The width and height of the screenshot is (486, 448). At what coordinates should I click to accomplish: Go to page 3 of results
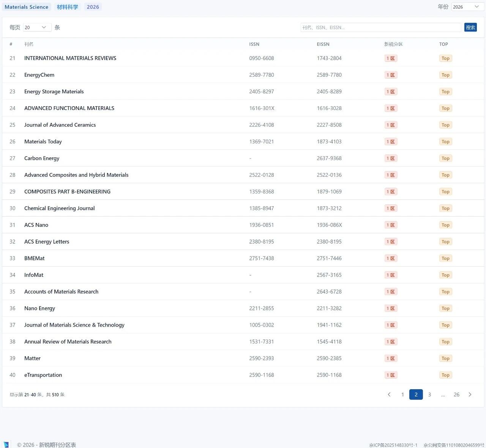tap(429, 395)
